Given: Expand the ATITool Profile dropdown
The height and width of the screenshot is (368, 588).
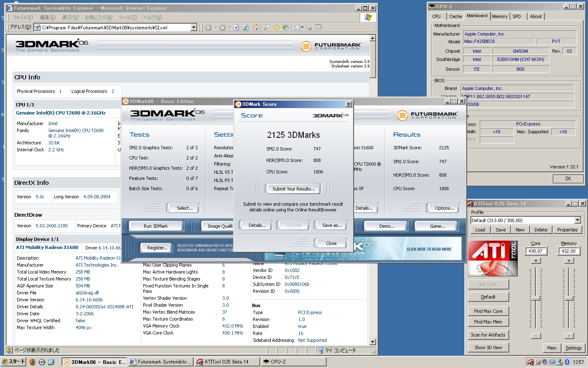Looking at the screenshot, I should click(x=577, y=220).
